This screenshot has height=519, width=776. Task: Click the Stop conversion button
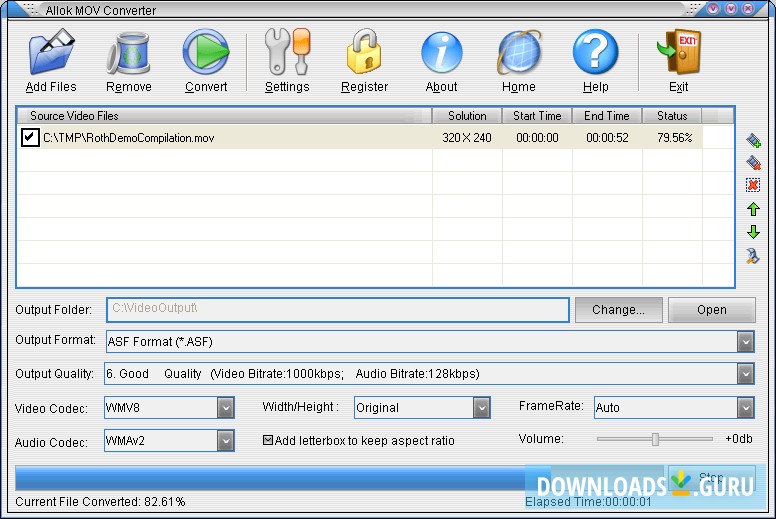click(x=712, y=477)
